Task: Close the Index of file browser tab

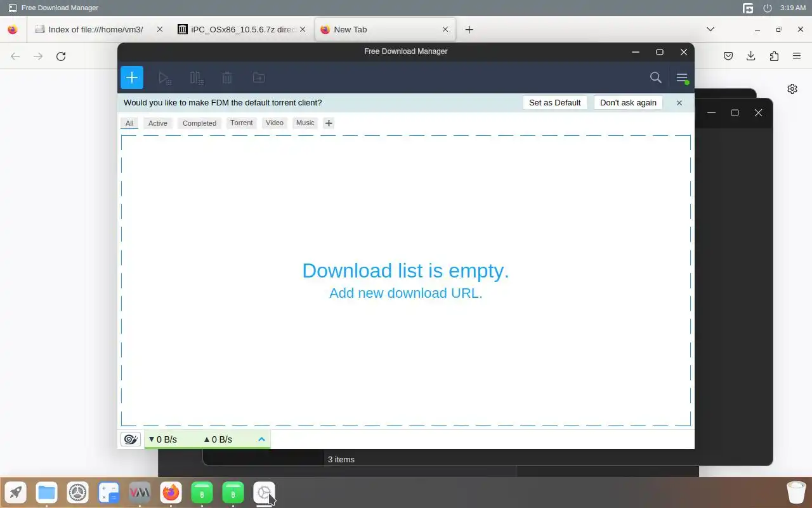Action: [x=160, y=29]
